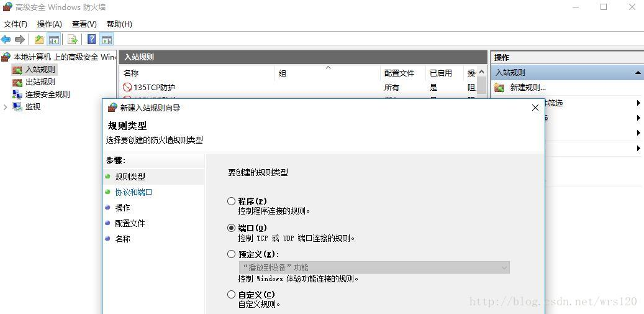This screenshot has height=314, width=644.
Task: Select the 自定义(C) radio button
Action: pos(231,295)
